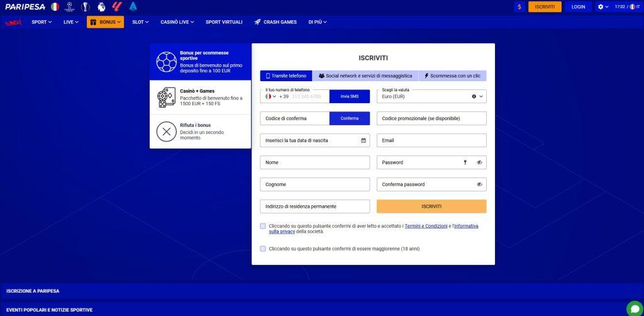Click the currency info icon
This screenshot has height=316, width=644.
click(x=474, y=96)
